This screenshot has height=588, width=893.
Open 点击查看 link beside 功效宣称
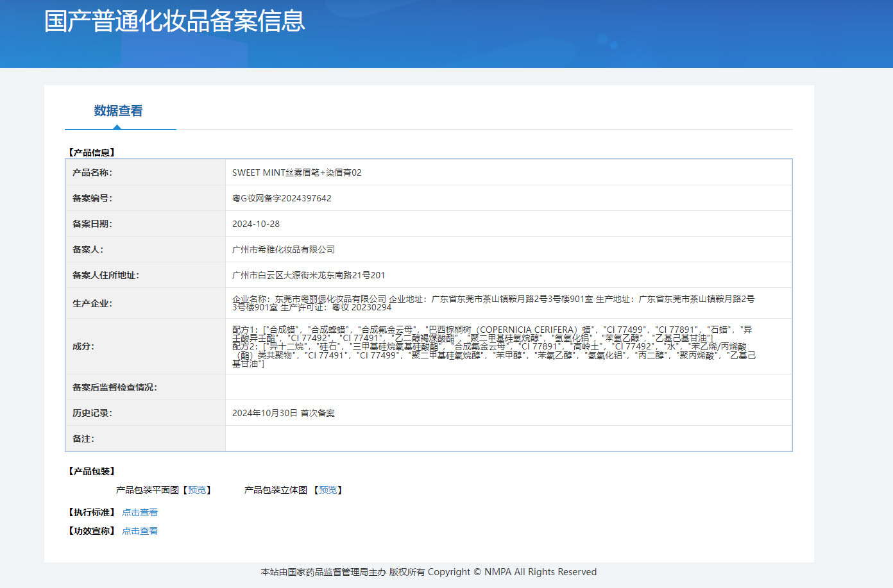[x=140, y=531]
